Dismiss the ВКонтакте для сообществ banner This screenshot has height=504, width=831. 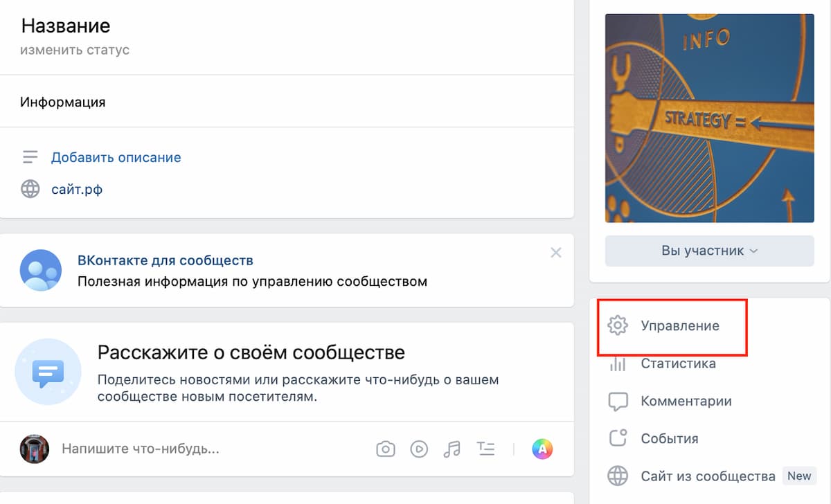[556, 253]
